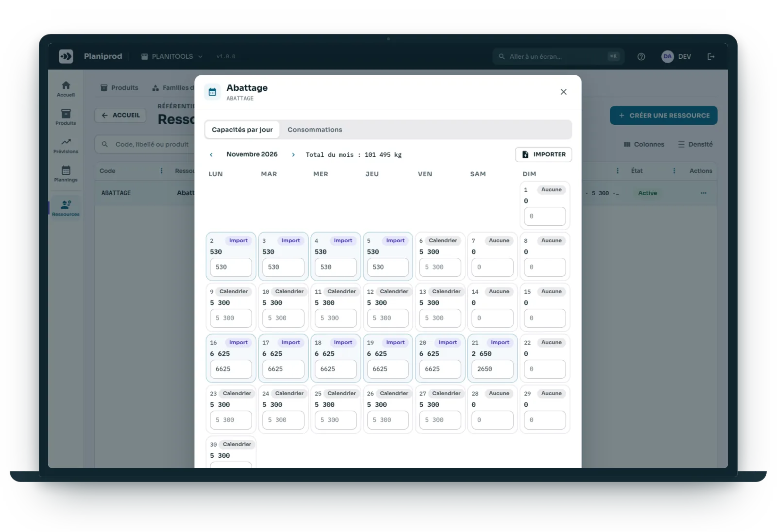This screenshot has width=777, height=532.
Task: Open the Code column options menu
Action: [x=162, y=171]
